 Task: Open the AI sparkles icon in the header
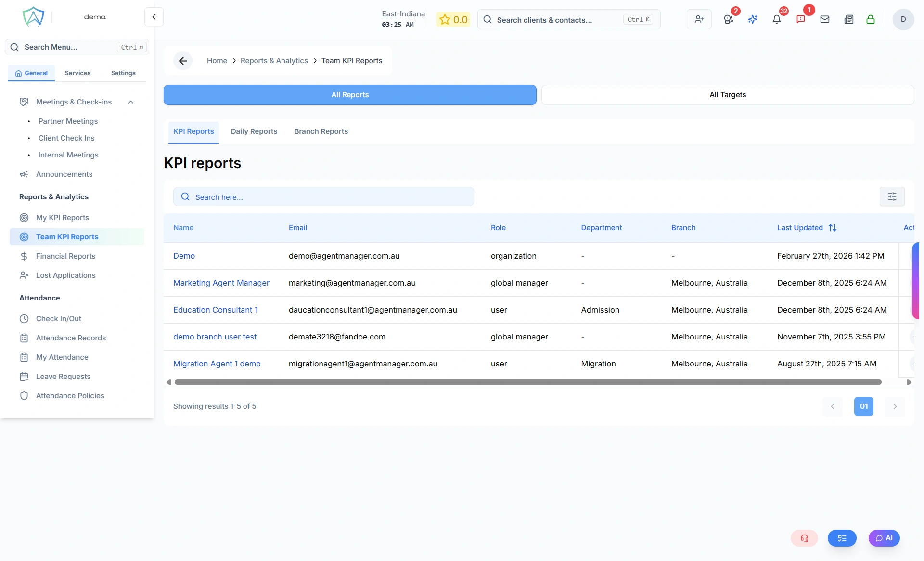click(x=753, y=19)
